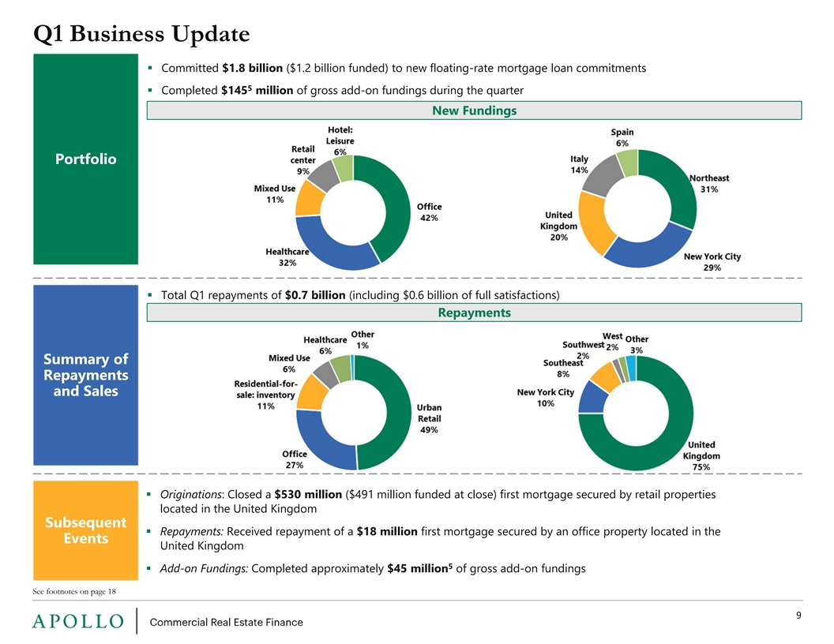Click the $530 million originations text

(x=308, y=494)
